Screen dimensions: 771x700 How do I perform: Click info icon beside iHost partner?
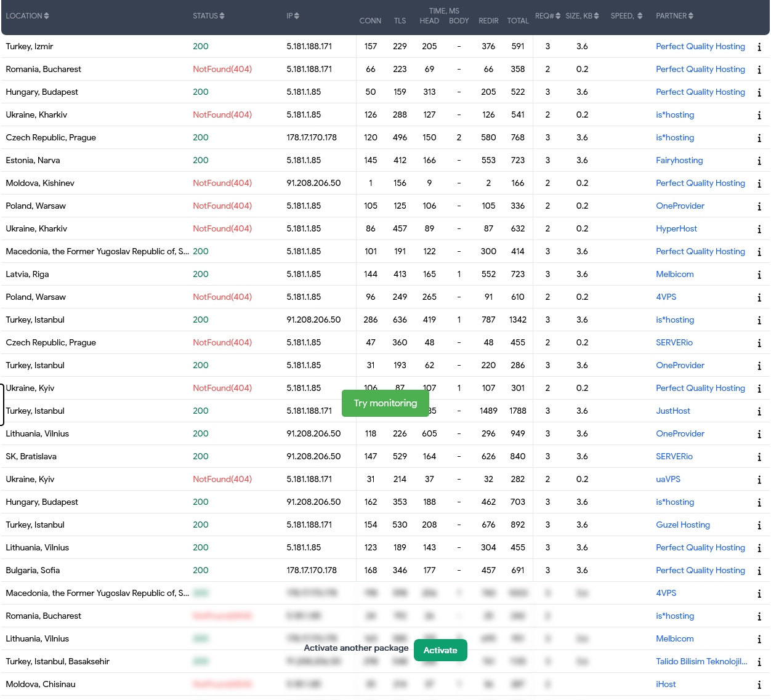click(x=759, y=685)
